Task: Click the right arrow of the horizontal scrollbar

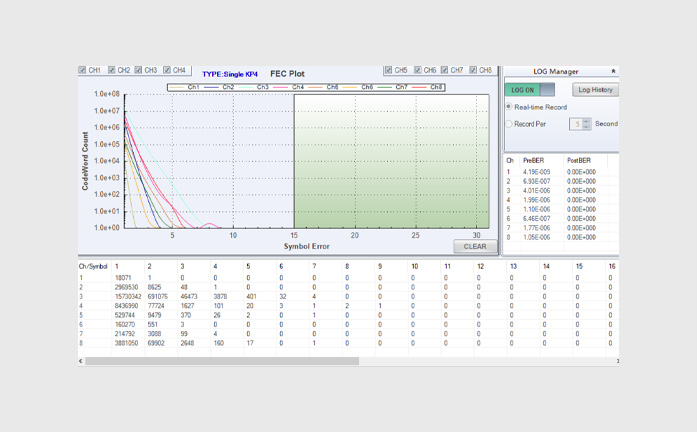Action: click(x=617, y=361)
